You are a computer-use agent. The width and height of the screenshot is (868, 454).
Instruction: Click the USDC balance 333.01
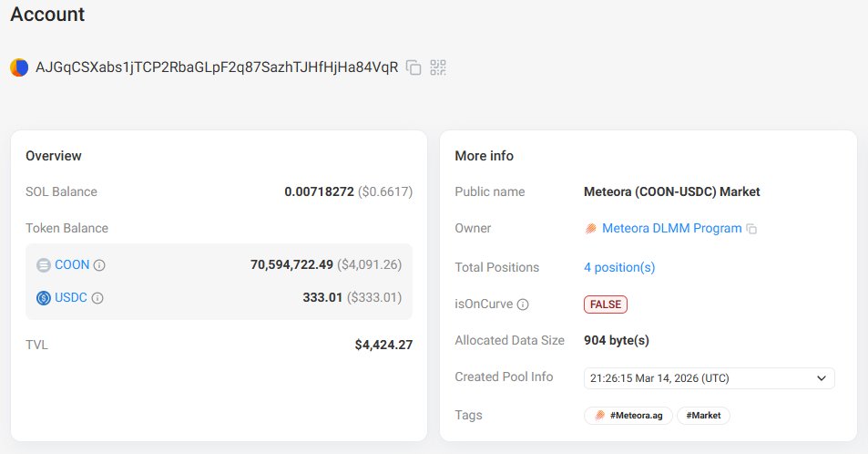322,298
